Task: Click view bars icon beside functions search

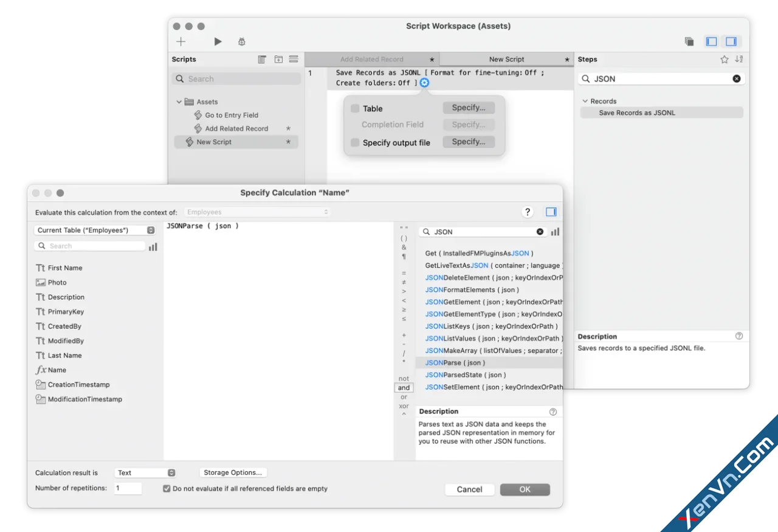Action: pyautogui.click(x=555, y=232)
